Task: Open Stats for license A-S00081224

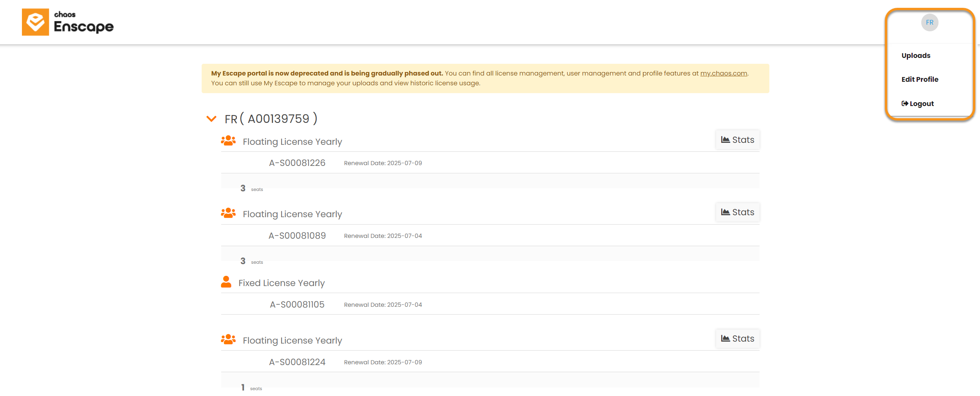Action: (x=738, y=338)
